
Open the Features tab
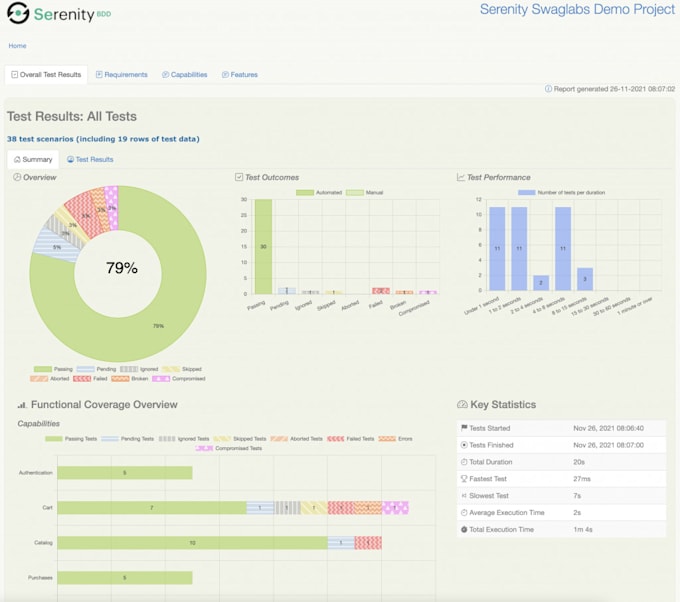(239, 75)
